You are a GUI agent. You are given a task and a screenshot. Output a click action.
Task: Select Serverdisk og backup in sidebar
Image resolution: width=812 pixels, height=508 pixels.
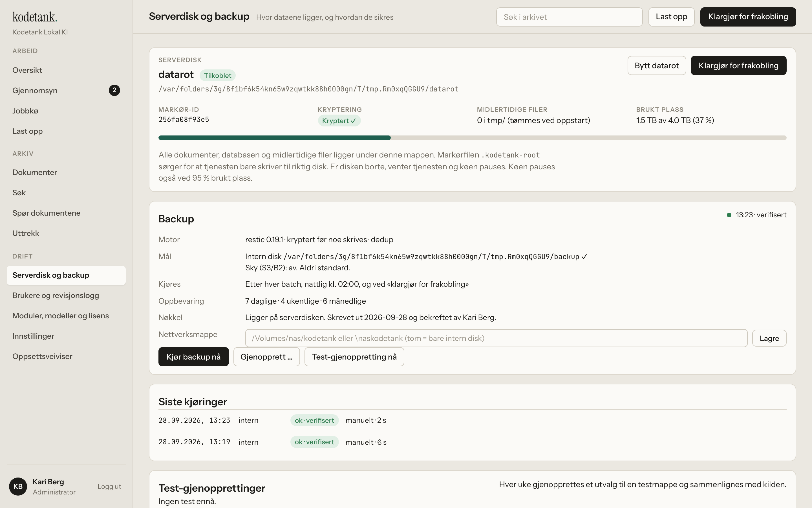pyautogui.click(x=66, y=275)
